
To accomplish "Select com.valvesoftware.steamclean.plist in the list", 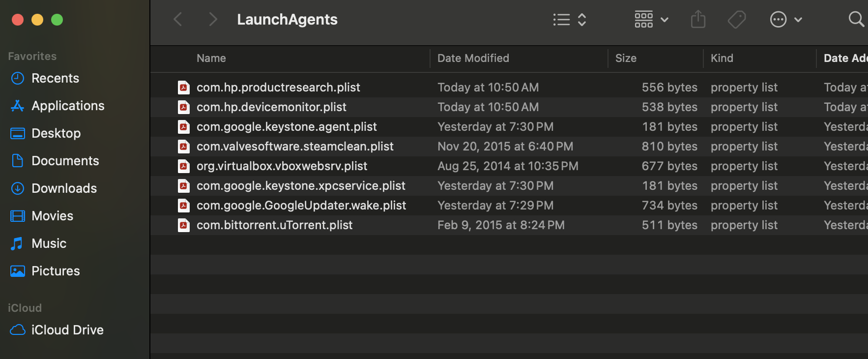I will pyautogui.click(x=295, y=147).
